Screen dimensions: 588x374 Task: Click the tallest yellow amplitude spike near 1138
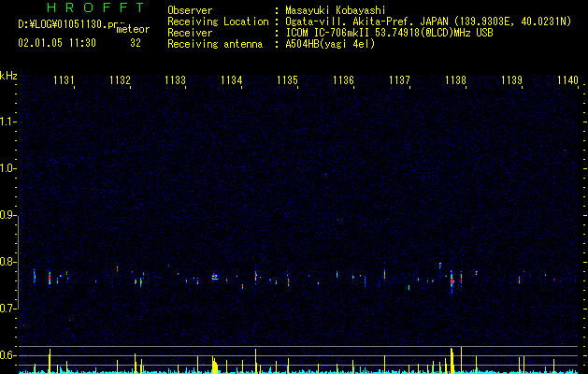[461, 360]
